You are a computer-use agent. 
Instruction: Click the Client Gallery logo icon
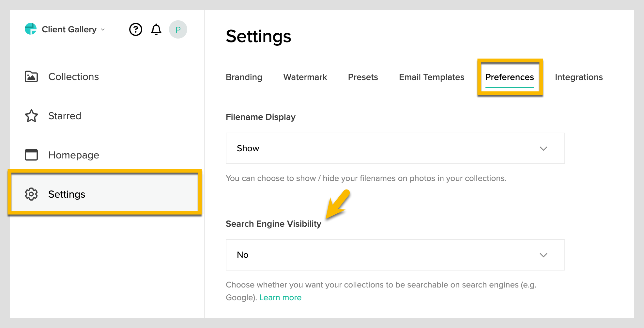pyautogui.click(x=31, y=29)
